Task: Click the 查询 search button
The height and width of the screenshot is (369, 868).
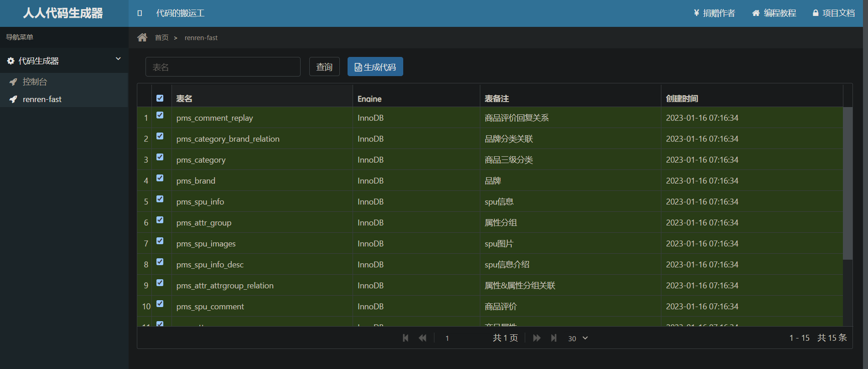Action: point(324,67)
